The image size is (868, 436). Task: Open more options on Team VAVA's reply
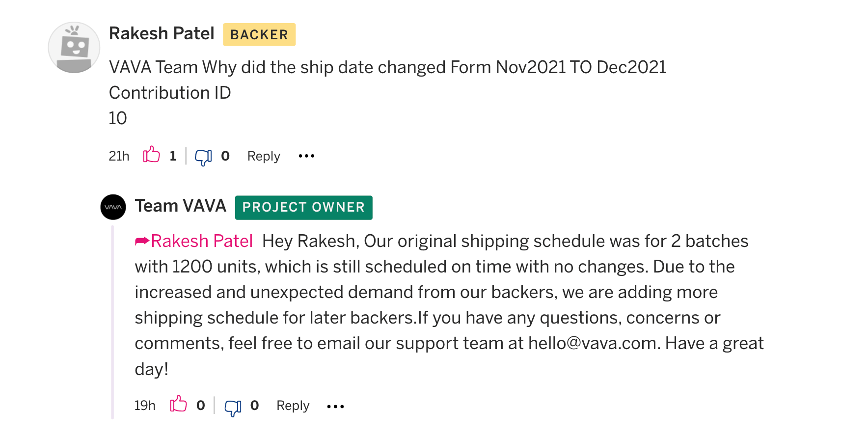(x=335, y=406)
